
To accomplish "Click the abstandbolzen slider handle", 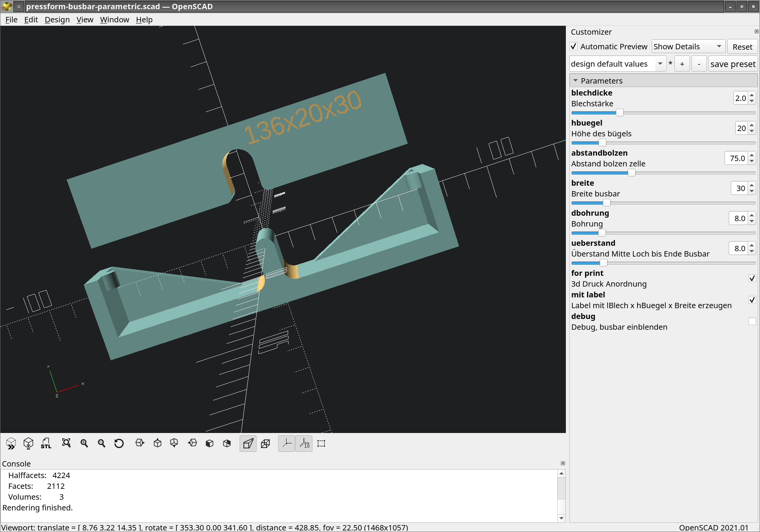I will point(631,173).
